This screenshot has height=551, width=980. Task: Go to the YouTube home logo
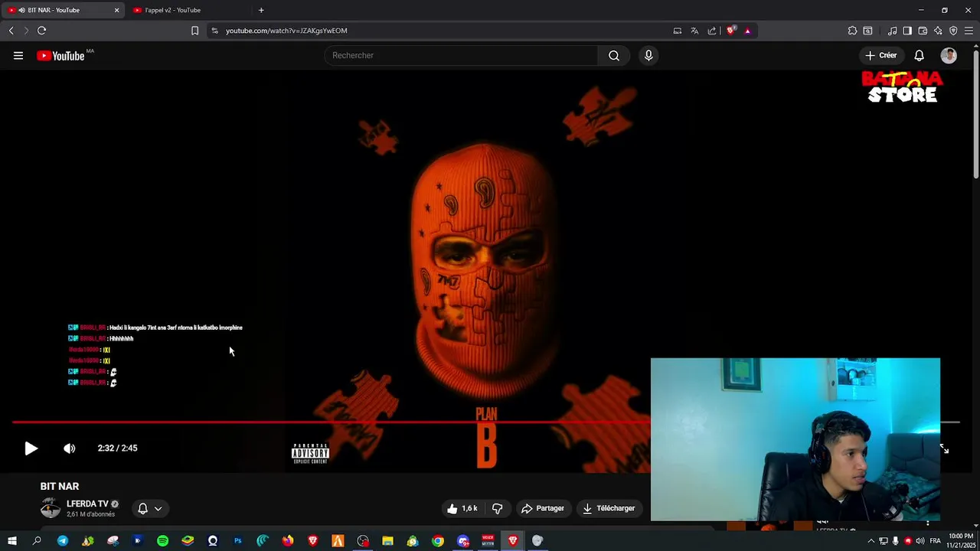pyautogui.click(x=60, y=55)
